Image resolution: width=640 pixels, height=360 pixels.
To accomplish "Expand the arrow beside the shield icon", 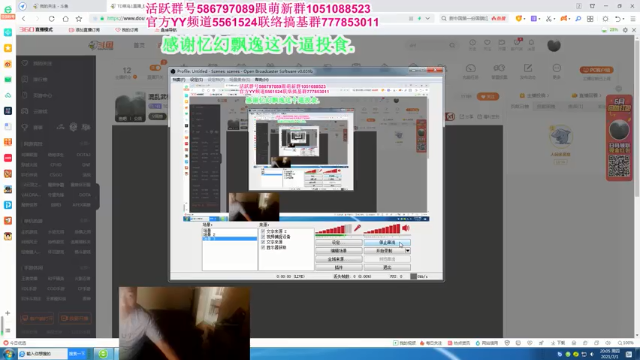I will (524, 19).
